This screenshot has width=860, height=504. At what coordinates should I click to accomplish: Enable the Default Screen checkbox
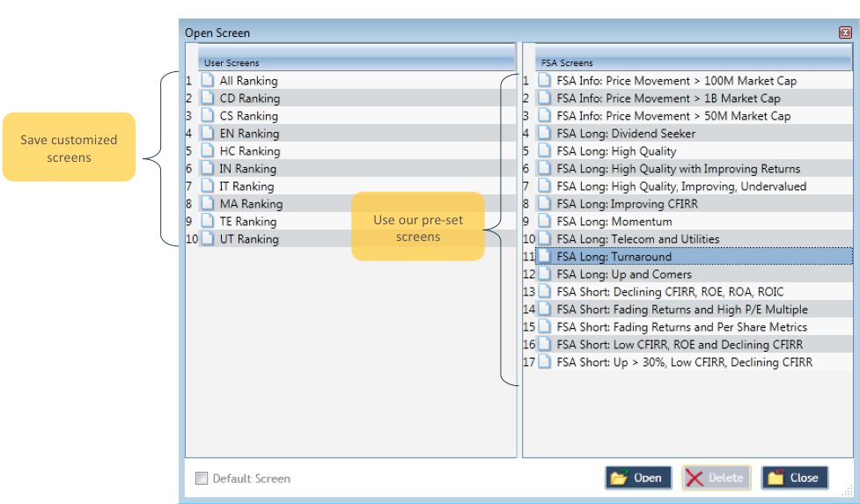[x=202, y=478]
